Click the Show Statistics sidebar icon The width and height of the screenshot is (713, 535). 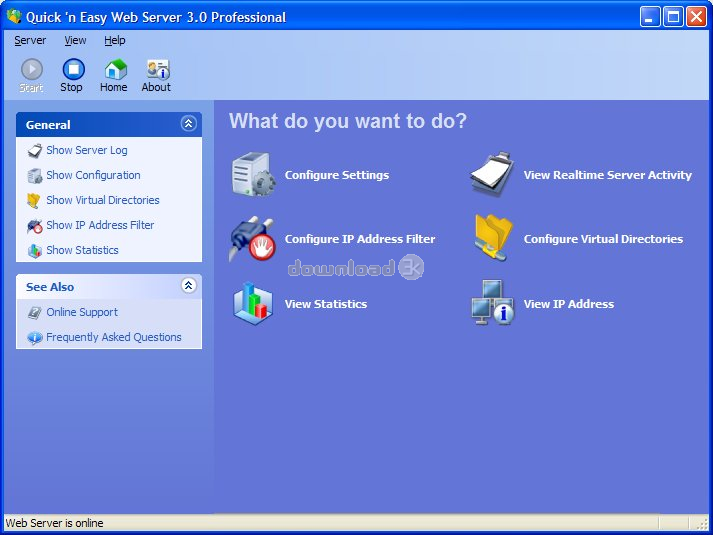tap(35, 250)
